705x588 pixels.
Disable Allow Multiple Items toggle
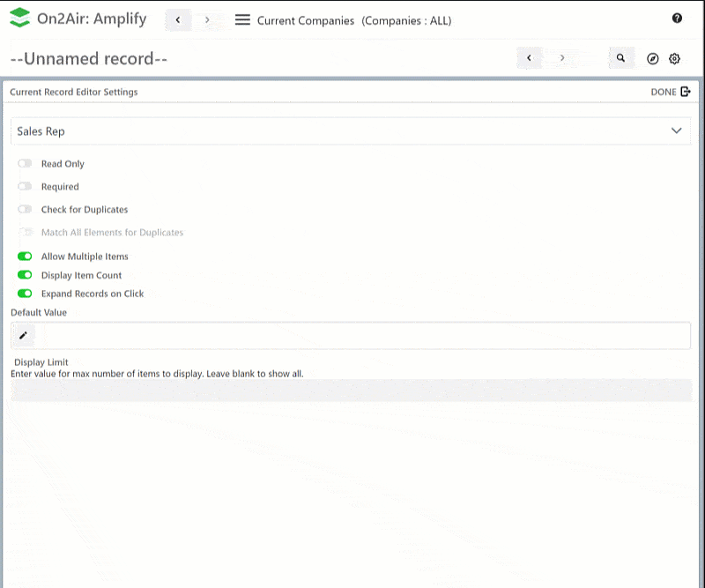pos(25,257)
